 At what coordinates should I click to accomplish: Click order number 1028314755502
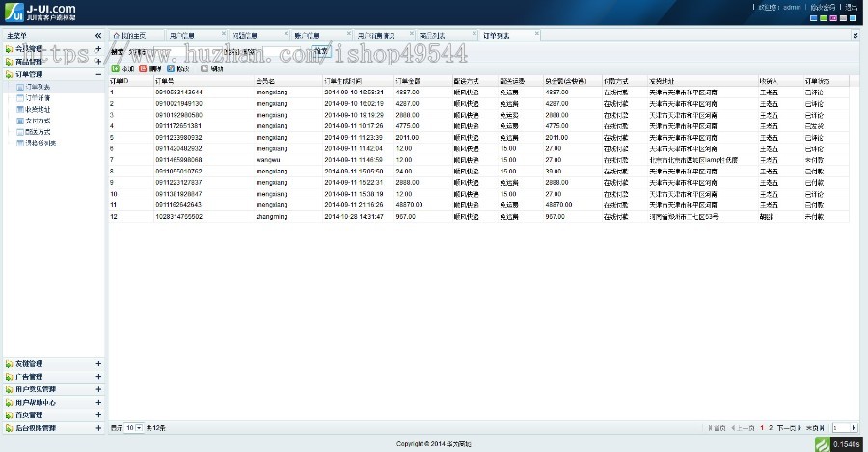(178, 216)
